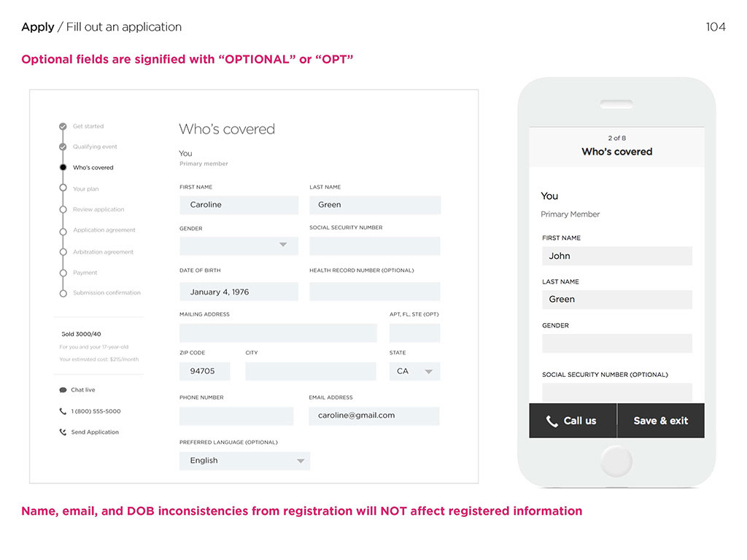This screenshot has width=747, height=560.
Task: Open the Gender dropdown on desktop form
Action: point(239,246)
